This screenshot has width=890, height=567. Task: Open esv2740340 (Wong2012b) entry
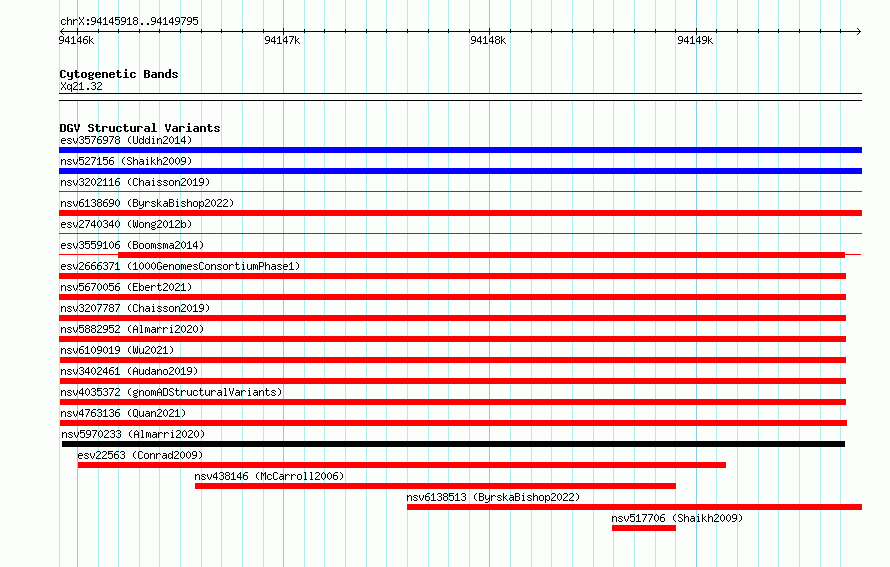tap(126, 224)
